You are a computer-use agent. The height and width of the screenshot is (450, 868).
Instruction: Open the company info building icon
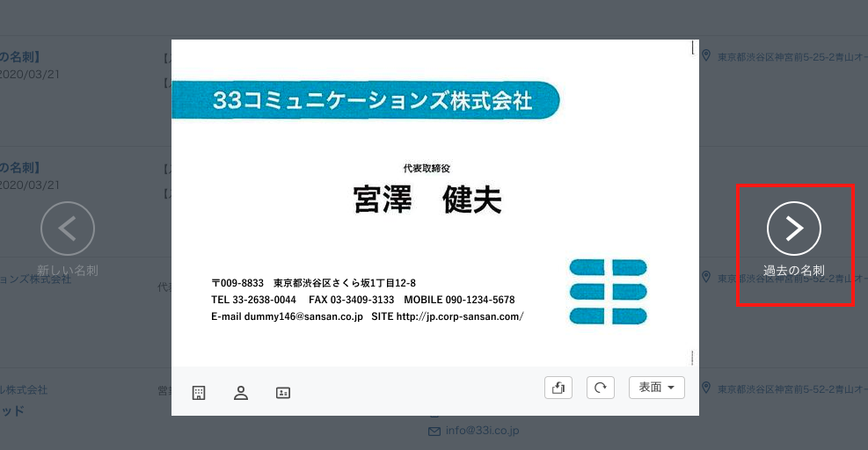click(199, 393)
